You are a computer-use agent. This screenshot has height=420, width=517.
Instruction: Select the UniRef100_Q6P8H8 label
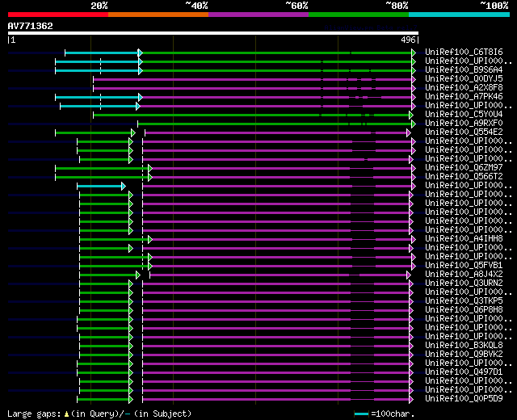tap(464, 309)
